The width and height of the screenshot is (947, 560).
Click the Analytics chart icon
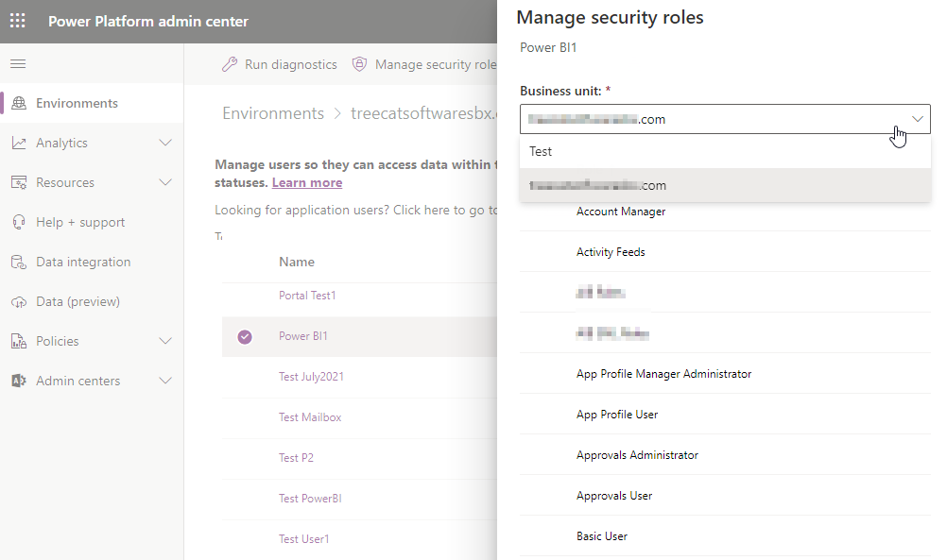tap(19, 143)
